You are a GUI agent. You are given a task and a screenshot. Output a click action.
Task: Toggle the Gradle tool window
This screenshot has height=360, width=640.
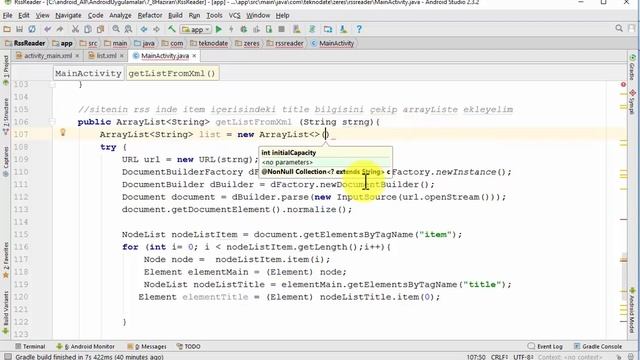(632, 67)
